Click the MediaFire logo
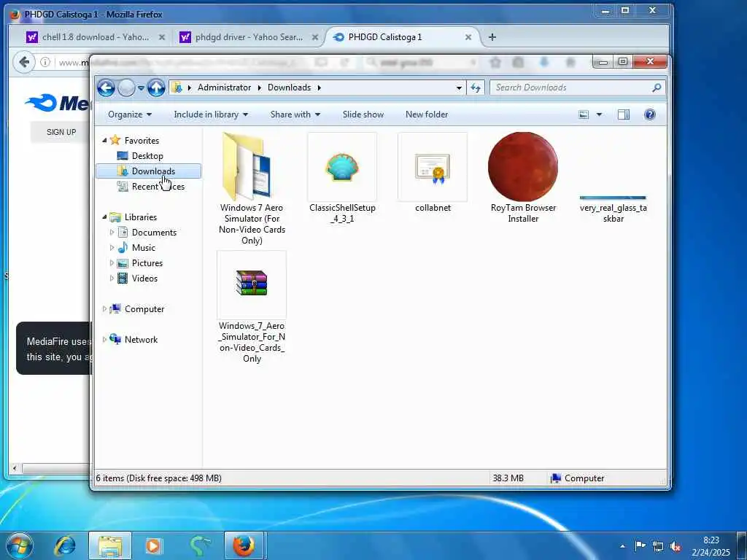Screen dimensions: 747x560 [x=58, y=103]
